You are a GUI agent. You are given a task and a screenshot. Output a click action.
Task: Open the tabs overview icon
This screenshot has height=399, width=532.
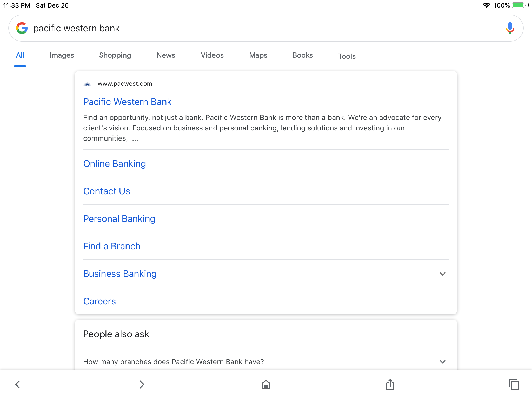tap(514, 384)
